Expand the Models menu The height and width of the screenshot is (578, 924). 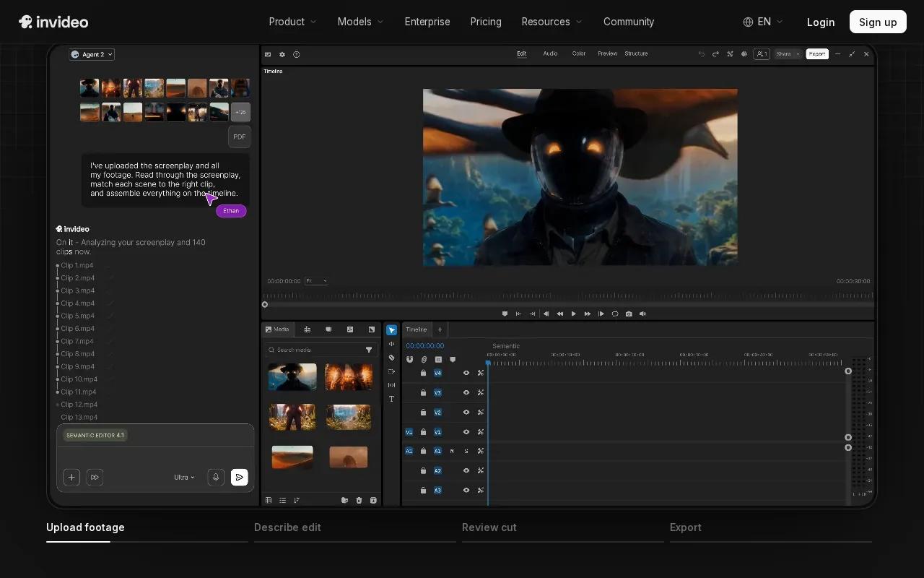pos(361,22)
